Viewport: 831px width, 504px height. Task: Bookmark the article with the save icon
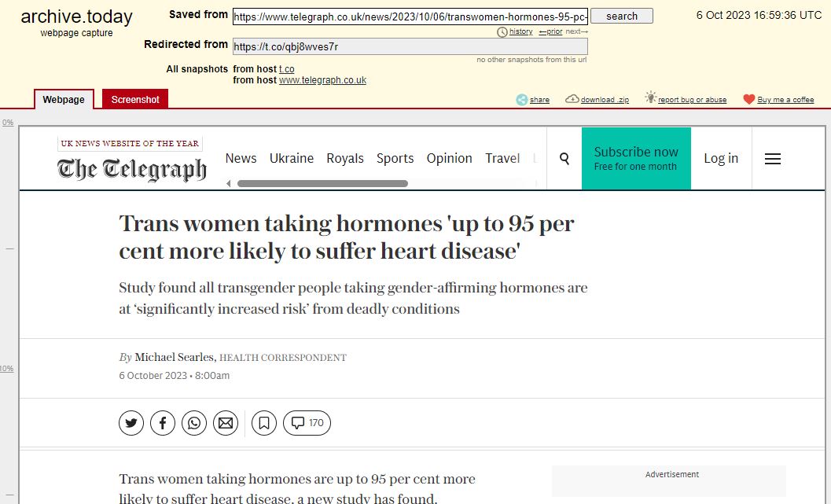[263, 422]
